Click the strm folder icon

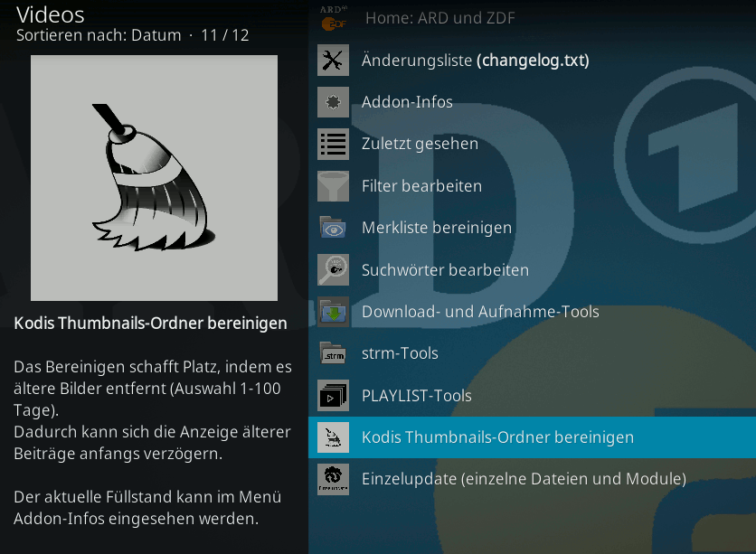click(333, 353)
